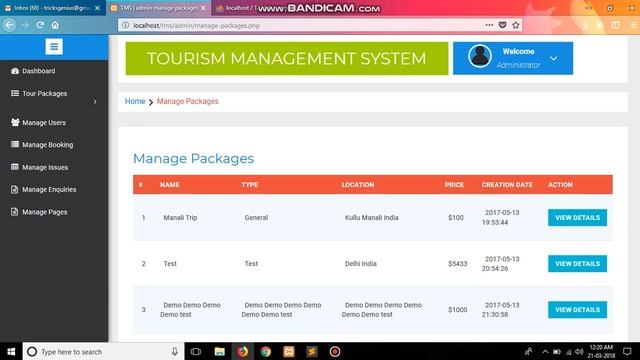This screenshot has width=640, height=360.
Task: Open XAMPP from the taskbar
Action: coord(289,351)
